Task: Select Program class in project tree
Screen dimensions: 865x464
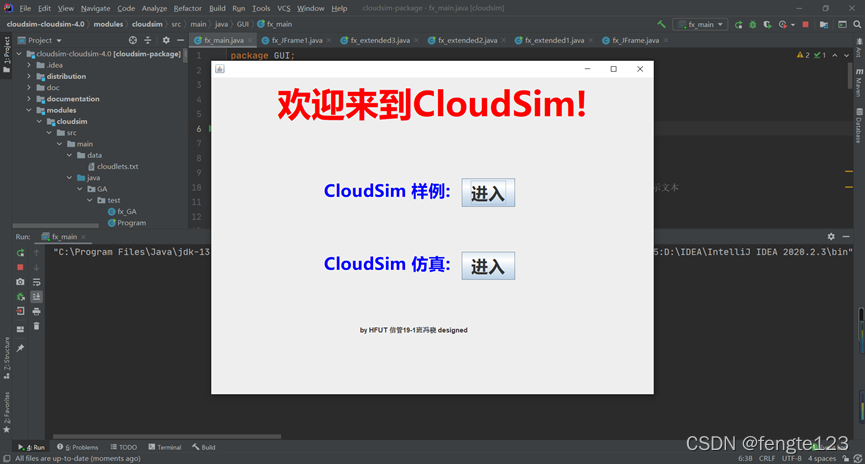Action: point(127,223)
